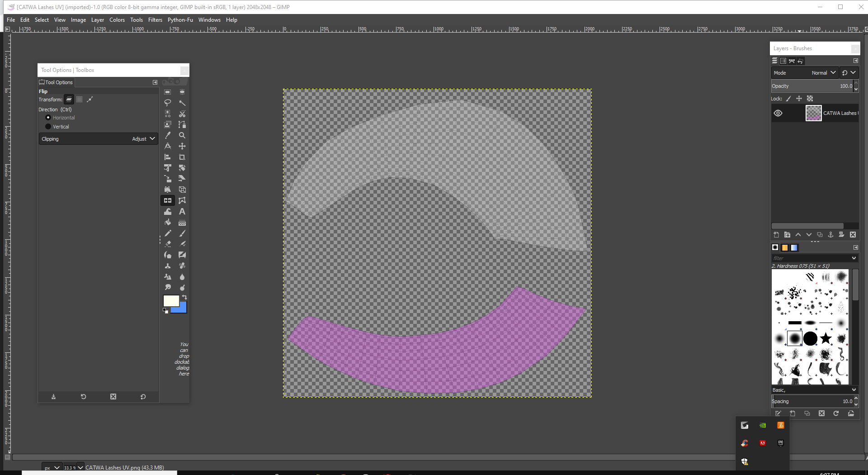Open Tool Options tab configuration menu
The height and width of the screenshot is (475, 868).
155,82
